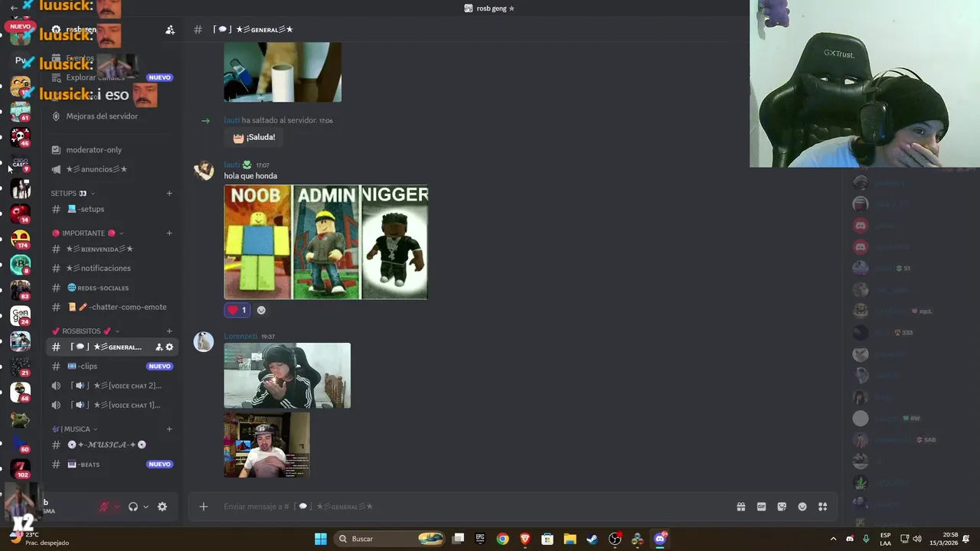Join VOICE CHAT 2 channel
Viewport: 980px width, 551px height.
(x=112, y=386)
